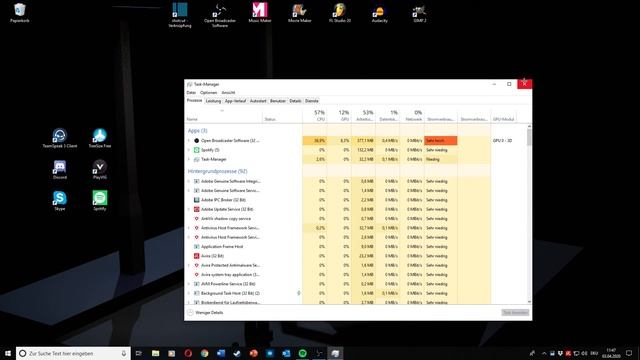Click the 'Sehr hoch' power usage cell
The height and width of the screenshot is (360, 640).
point(440,140)
